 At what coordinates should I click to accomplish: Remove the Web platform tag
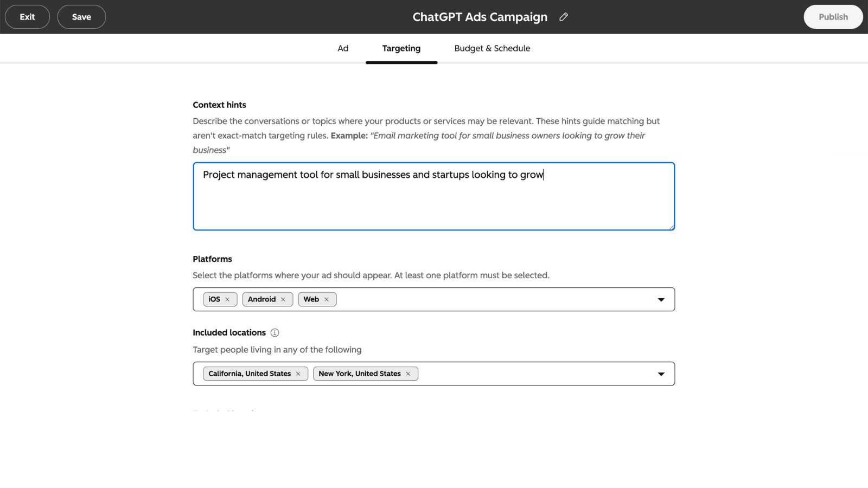click(x=327, y=299)
